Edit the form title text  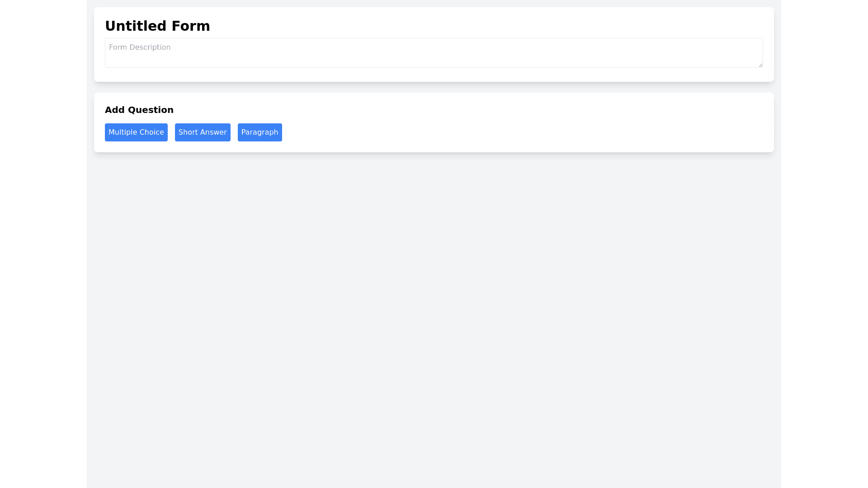[157, 26]
